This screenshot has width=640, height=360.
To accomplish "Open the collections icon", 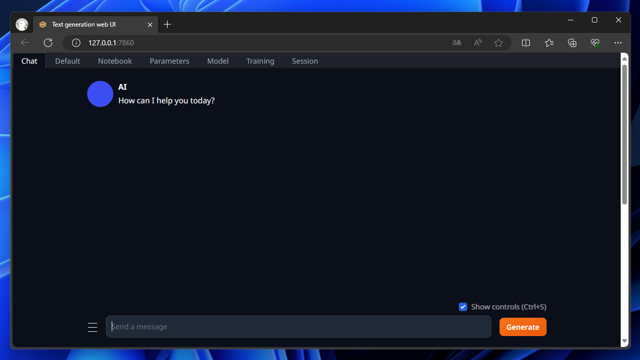I will tap(572, 42).
